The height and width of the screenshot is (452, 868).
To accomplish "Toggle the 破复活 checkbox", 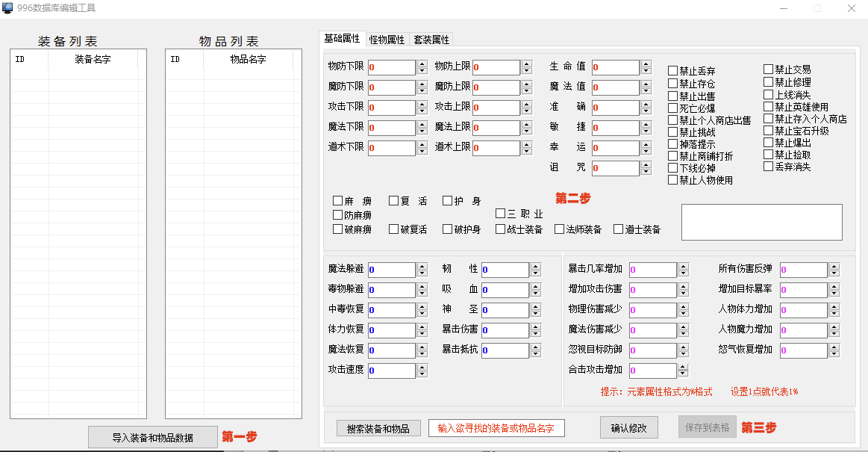I will pyautogui.click(x=393, y=229).
